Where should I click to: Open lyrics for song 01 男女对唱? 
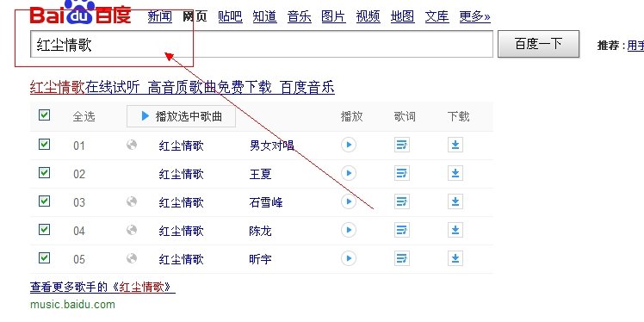[x=402, y=145]
